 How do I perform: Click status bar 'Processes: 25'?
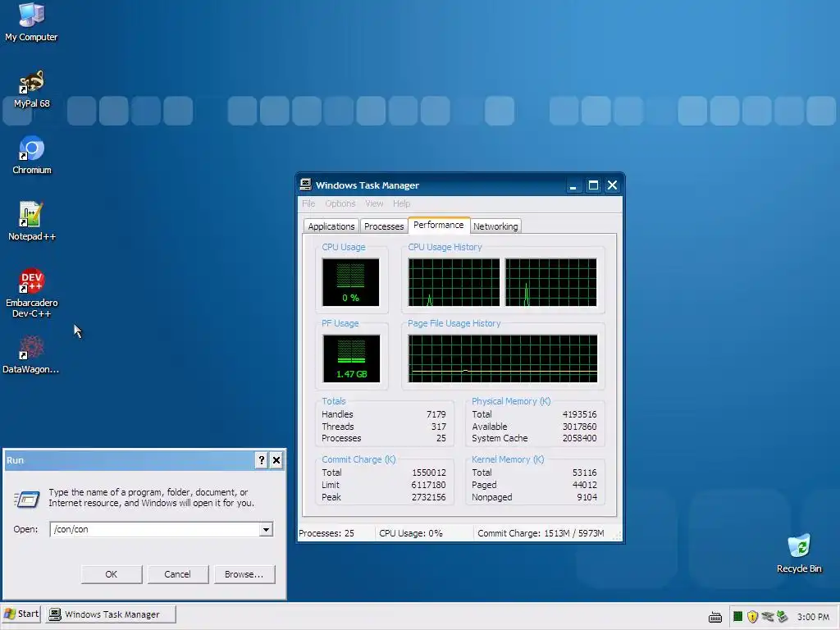[326, 533]
